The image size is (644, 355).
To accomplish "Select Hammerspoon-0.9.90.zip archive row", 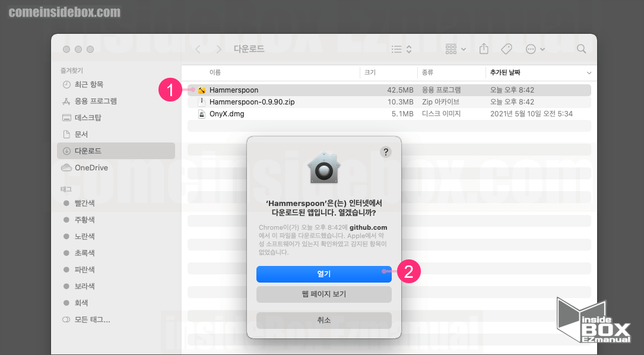I will click(252, 102).
